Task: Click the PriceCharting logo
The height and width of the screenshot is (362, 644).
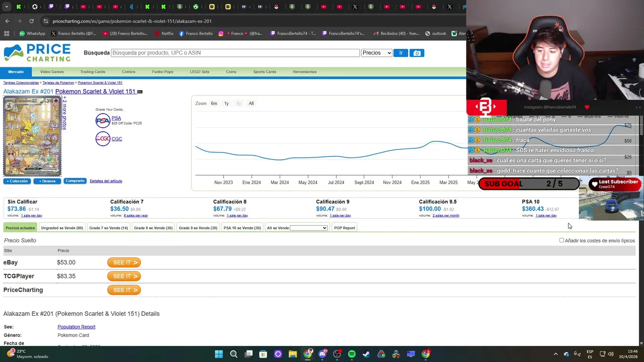Action: (37, 53)
